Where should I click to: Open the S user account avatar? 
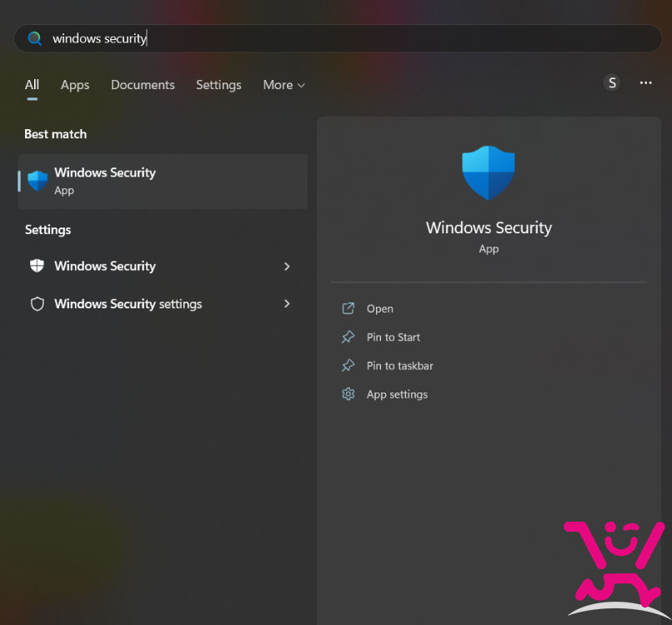612,82
